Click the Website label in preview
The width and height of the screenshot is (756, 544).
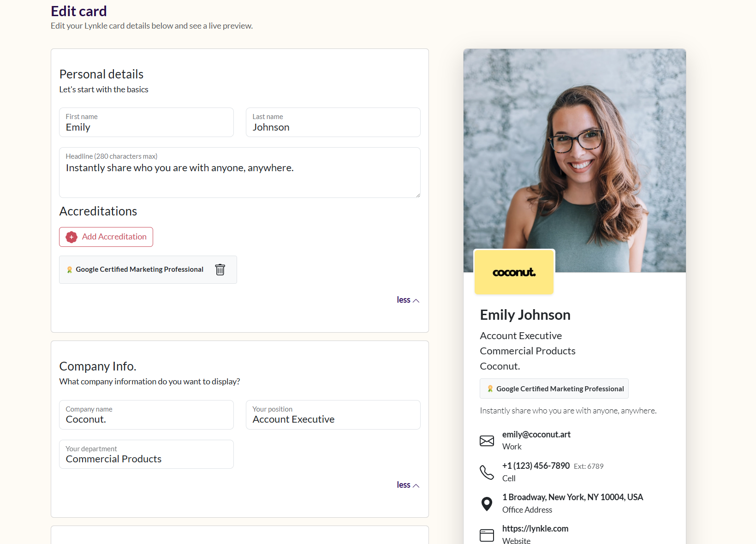pyautogui.click(x=516, y=541)
